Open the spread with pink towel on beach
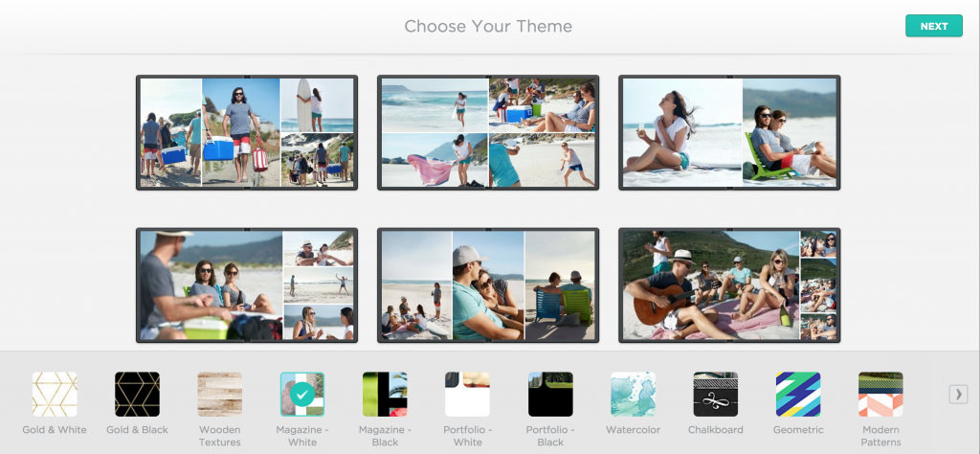The height and width of the screenshot is (454, 980). click(x=488, y=132)
